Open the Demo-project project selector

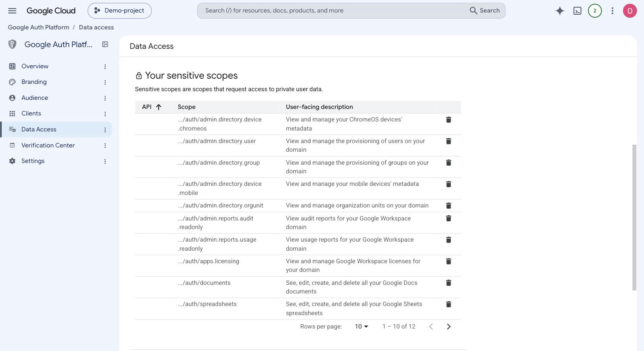click(x=120, y=11)
